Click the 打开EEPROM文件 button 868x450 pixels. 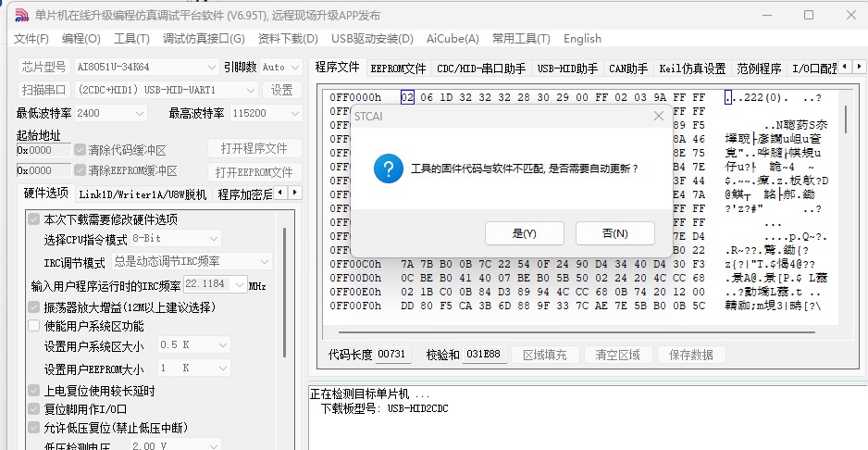point(254,172)
